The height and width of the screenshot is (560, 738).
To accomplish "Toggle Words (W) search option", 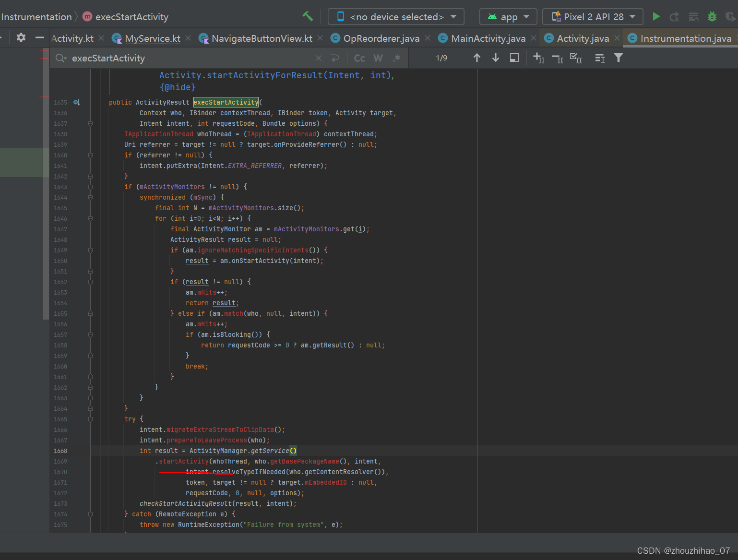I will click(378, 58).
